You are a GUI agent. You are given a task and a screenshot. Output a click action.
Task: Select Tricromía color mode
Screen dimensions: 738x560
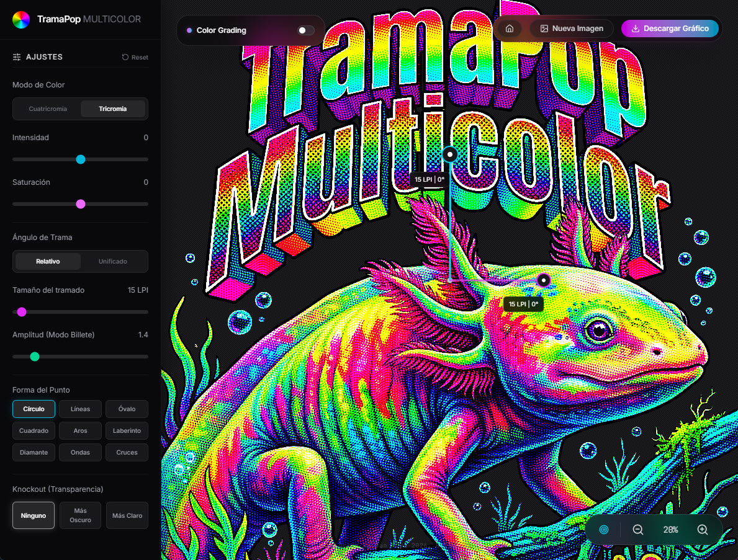coord(113,109)
